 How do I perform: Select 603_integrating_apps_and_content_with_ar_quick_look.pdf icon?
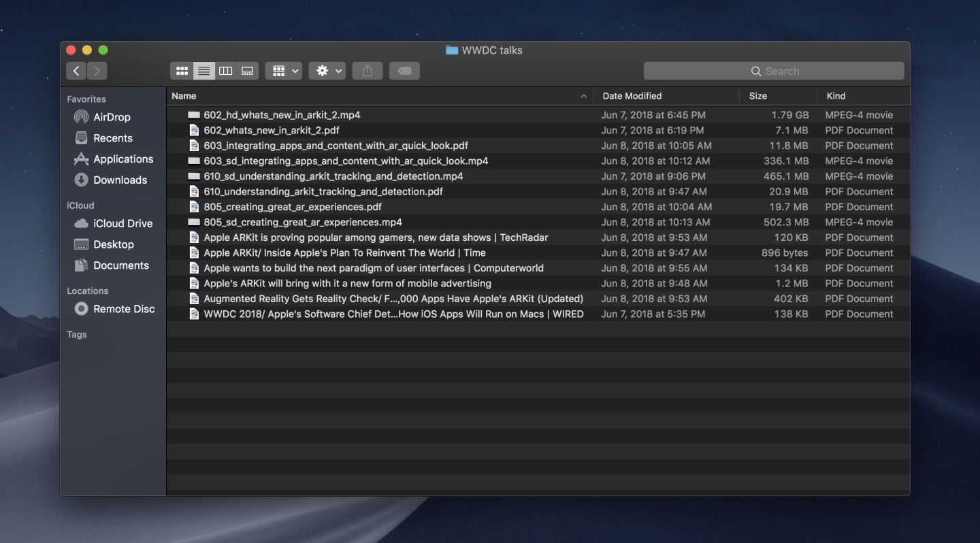194,146
